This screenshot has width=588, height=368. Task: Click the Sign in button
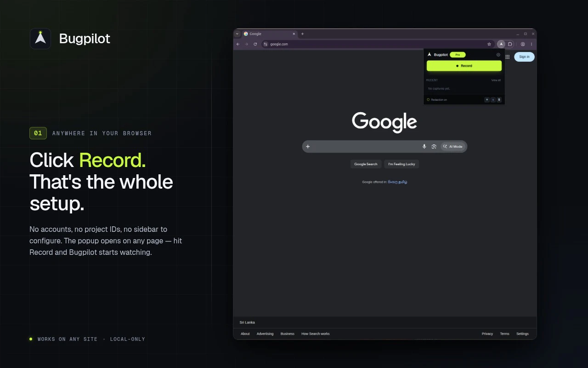tap(524, 57)
